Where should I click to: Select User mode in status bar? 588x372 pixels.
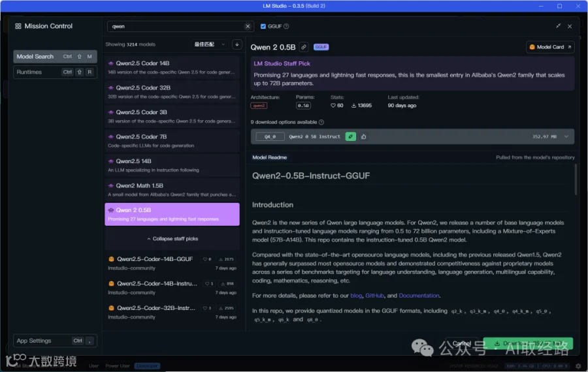[x=93, y=365]
